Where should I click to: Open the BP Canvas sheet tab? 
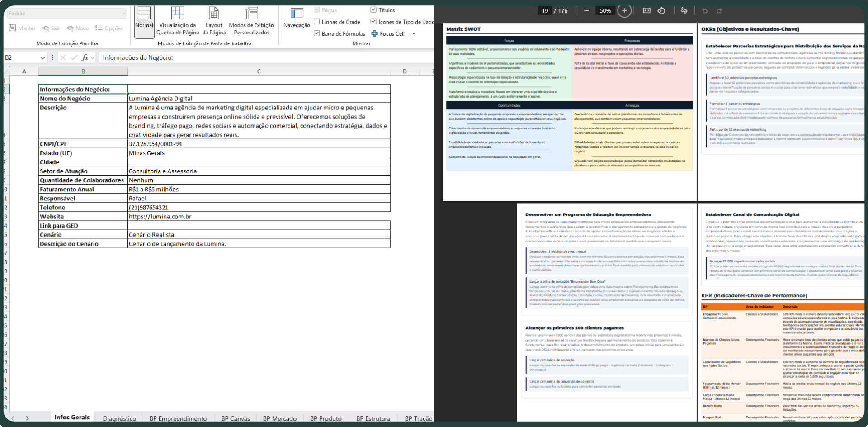tap(236, 418)
